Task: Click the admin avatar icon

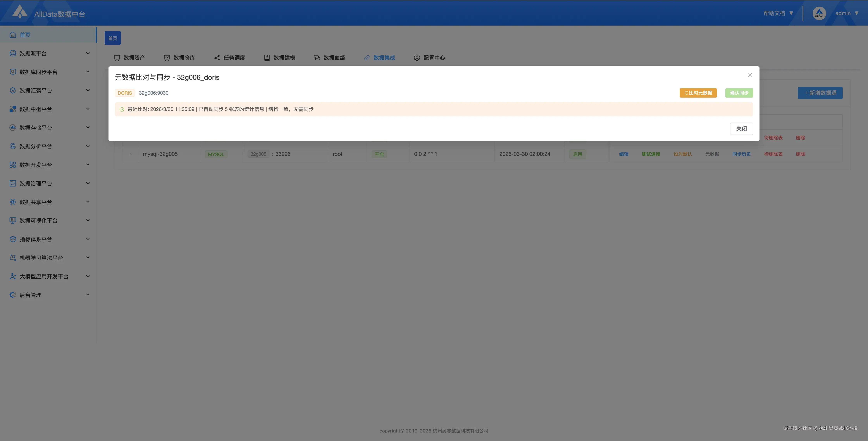Action: [x=819, y=14]
